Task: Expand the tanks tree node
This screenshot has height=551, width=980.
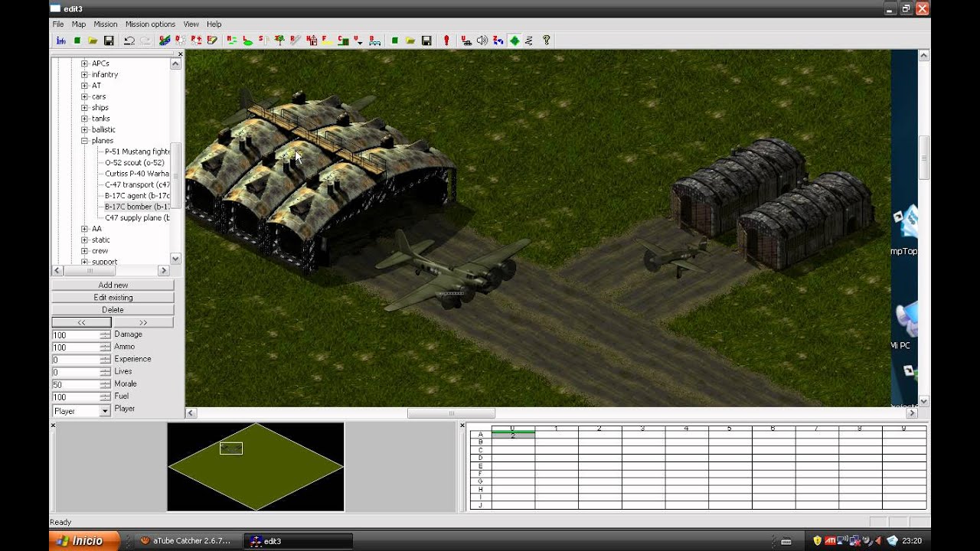Action: (x=84, y=119)
